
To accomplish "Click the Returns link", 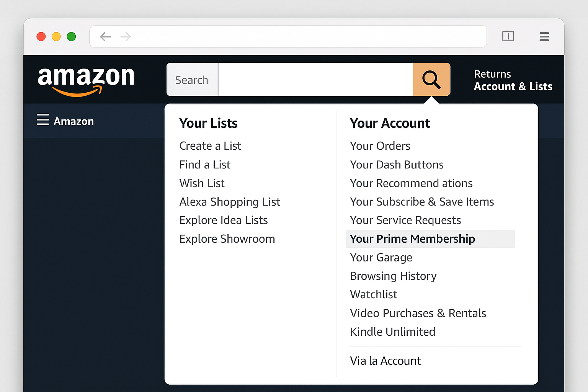I will [x=492, y=73].
